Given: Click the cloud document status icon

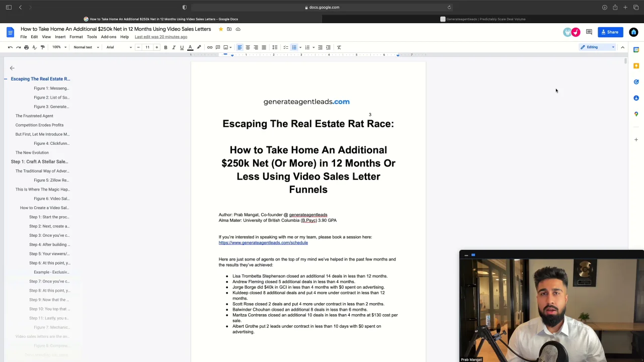Looking at the screenshot, I should (x=238, y=29).
